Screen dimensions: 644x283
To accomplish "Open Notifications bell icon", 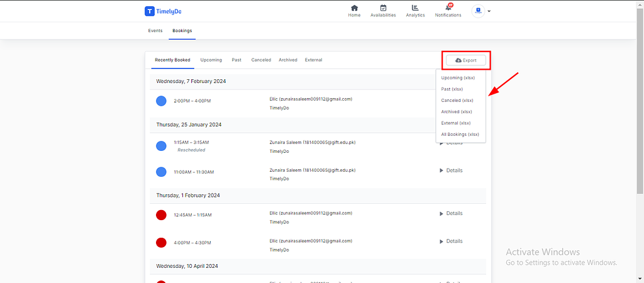I will coord(448,8).
